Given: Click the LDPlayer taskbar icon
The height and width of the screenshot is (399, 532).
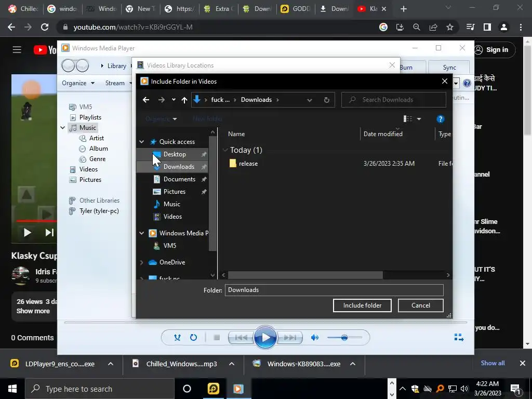Looking at the screenshot, I should pos(213,389).
